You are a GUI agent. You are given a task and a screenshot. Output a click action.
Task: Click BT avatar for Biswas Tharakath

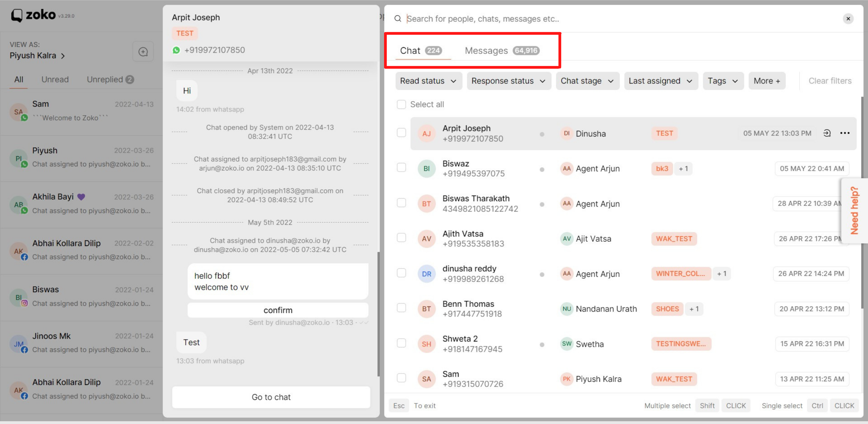pyautogui.click(x=427, y=204)
